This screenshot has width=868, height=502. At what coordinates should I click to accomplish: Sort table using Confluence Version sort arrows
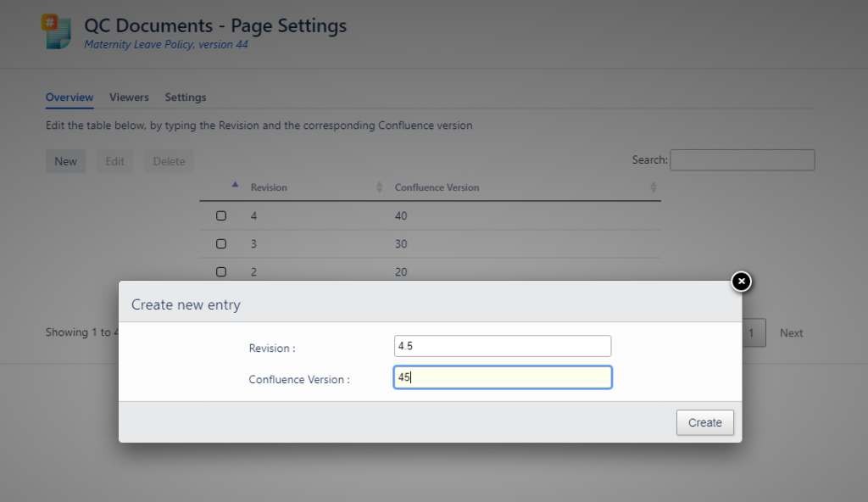pyautogui.click(x=653, y=187)
